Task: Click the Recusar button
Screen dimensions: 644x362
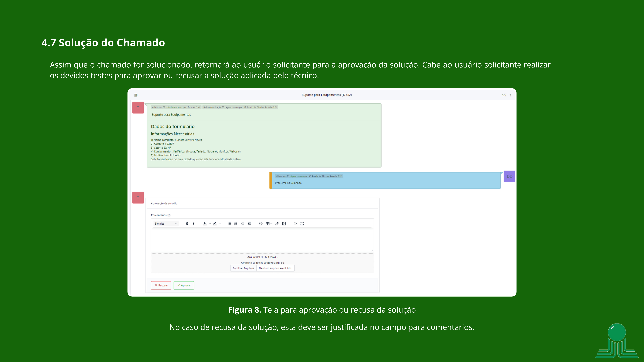Action: (x=161, y=285)
